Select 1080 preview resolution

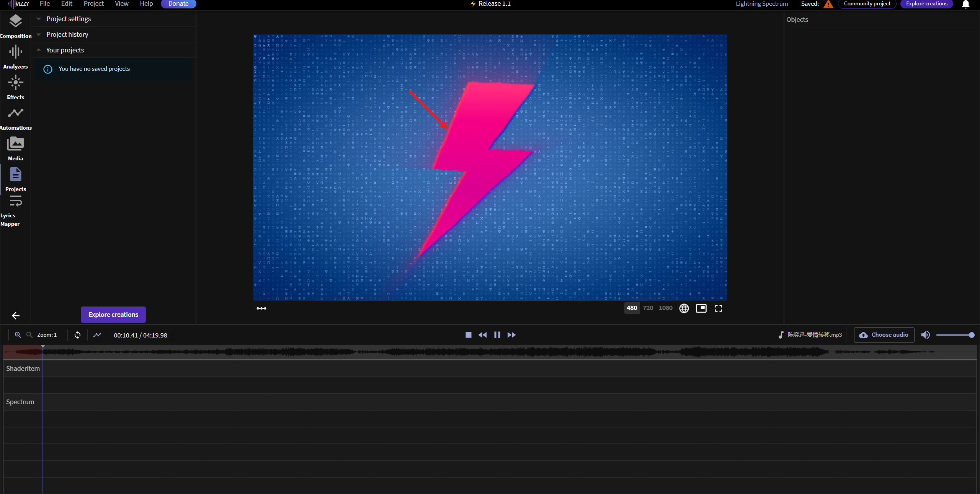pyautogui.click(x=665, y=308)
